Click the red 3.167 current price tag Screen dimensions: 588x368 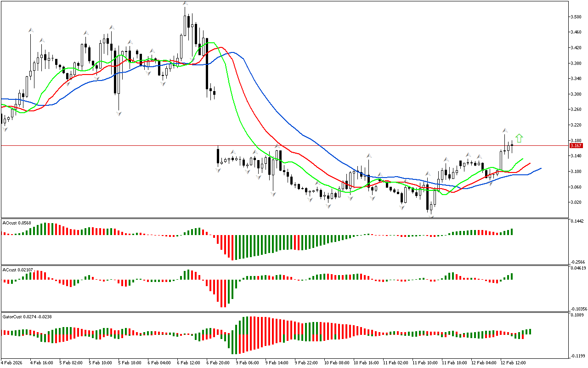tap(576, 146)
